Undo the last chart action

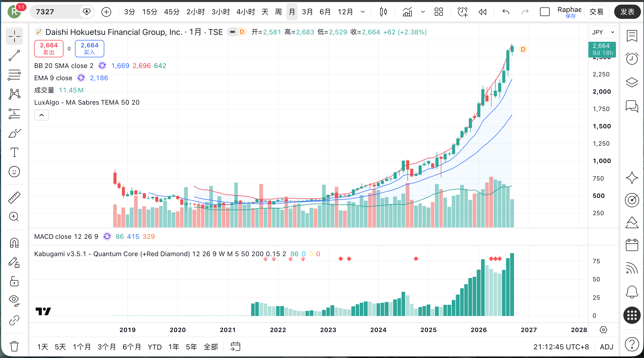tap(506, 12)
